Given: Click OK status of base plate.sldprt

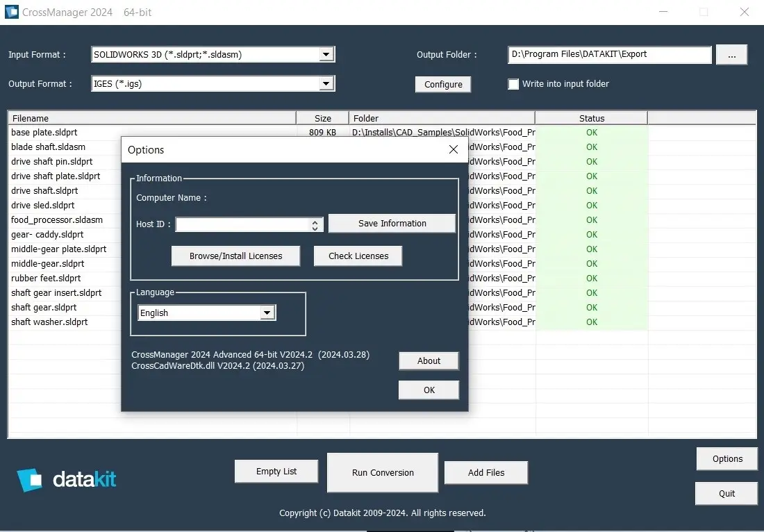Looking at the screenshot, I should [592, 132].
